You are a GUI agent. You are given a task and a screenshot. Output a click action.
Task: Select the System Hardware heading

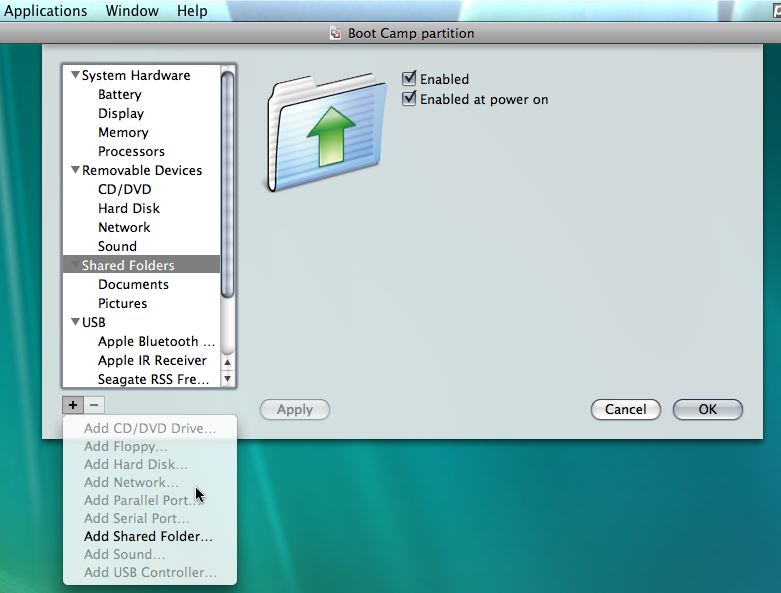pyautogui.click(x=141, y=75)
